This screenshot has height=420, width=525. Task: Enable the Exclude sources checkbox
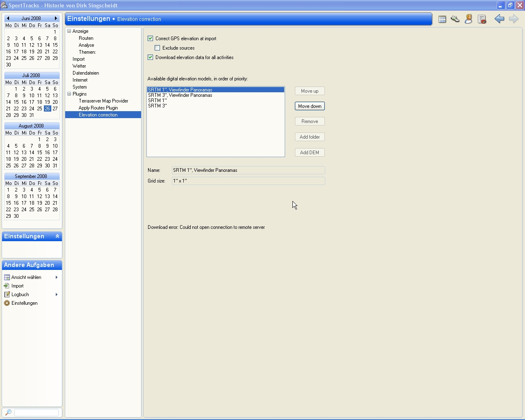pyautogui.click(x=157, y=48)
